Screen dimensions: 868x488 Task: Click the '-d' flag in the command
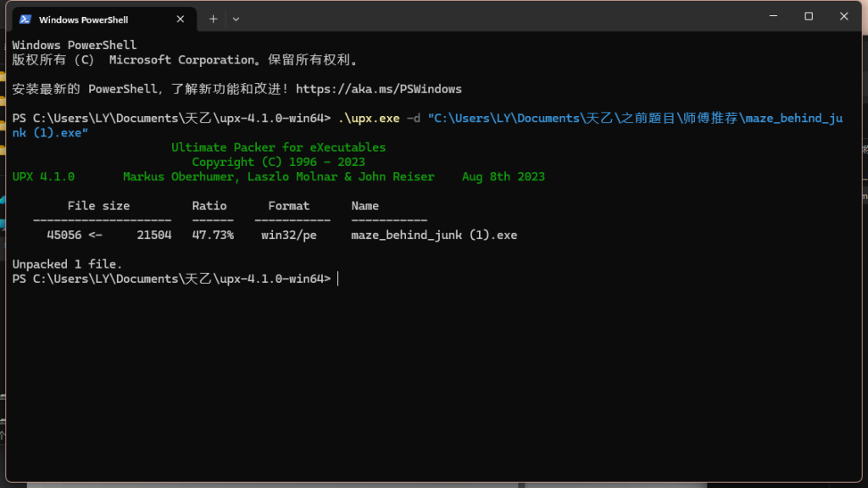414,119
